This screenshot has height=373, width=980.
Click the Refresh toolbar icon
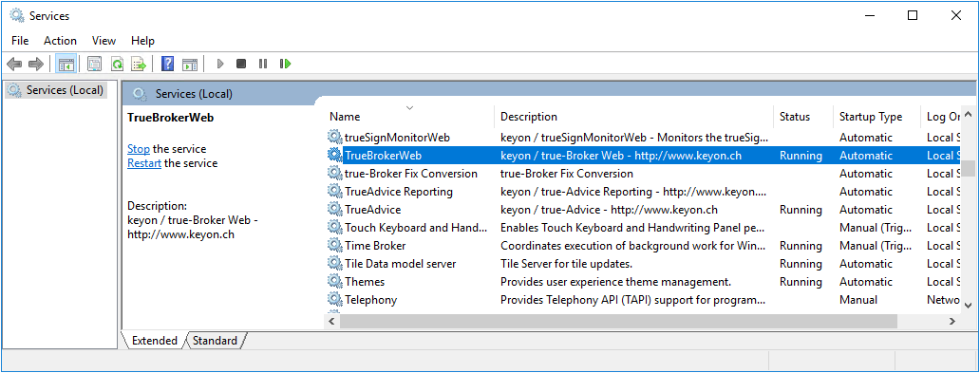coord(117,64)
